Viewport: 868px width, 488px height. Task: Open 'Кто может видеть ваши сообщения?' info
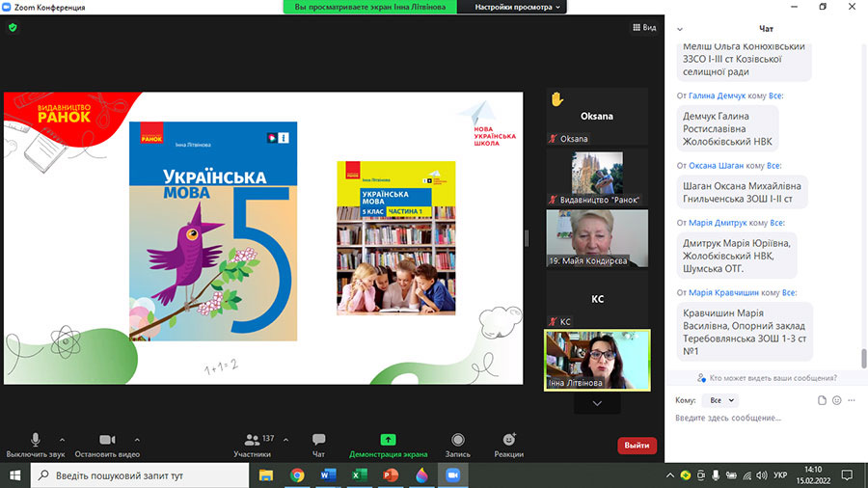pos(767,378)
